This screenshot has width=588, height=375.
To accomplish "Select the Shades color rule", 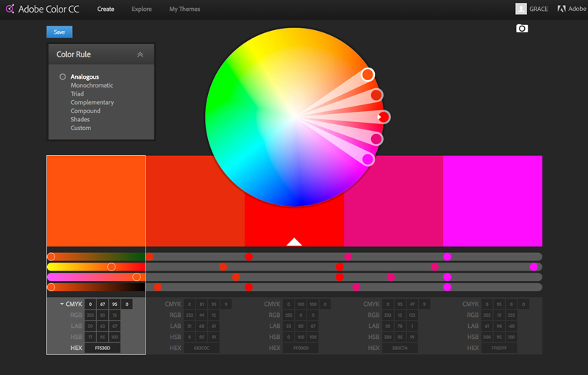I will pyautogui.click(x=80, y=120).
